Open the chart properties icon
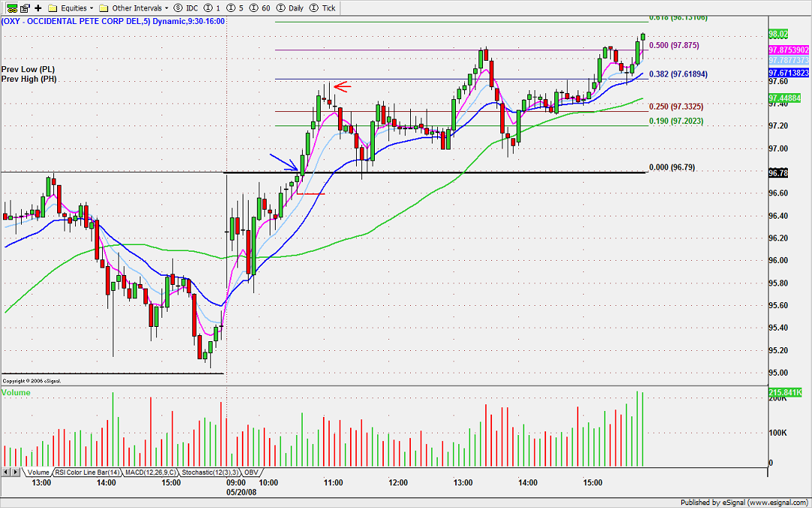Viewport: 812px width, 508px height. (x=25, y=8)
